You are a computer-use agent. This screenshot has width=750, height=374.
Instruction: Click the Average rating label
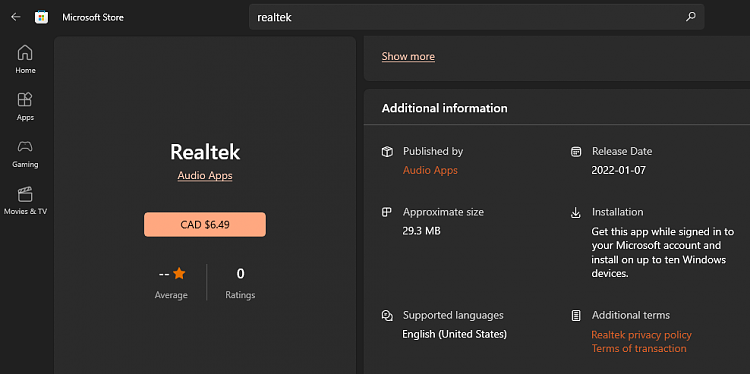pos(171,295)
